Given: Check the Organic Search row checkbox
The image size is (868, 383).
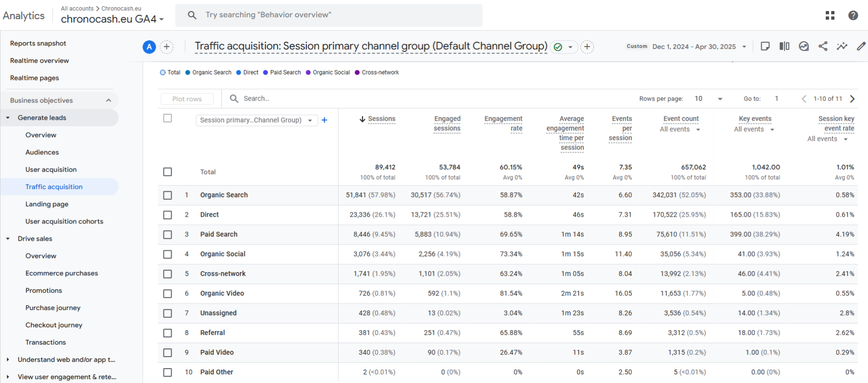Looking at the screenshot, I should pos(167,195).
